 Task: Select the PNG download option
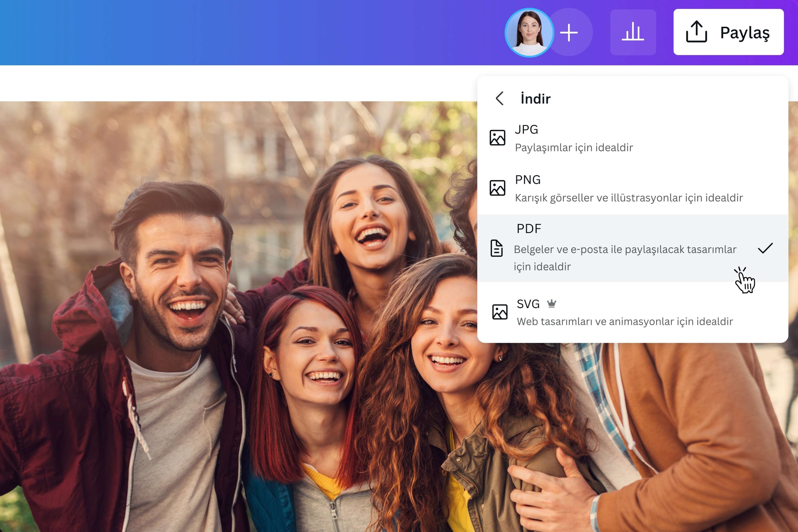tap(632, 189)
